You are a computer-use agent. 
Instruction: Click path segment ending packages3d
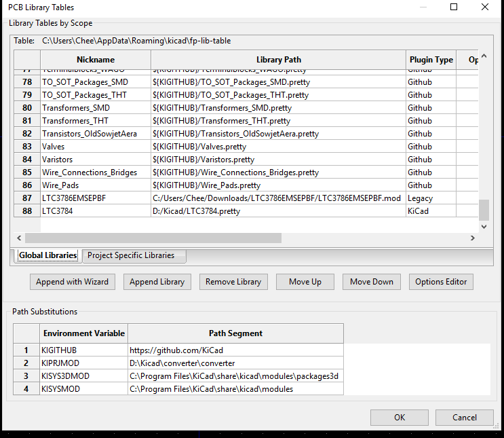pos(235,376)
